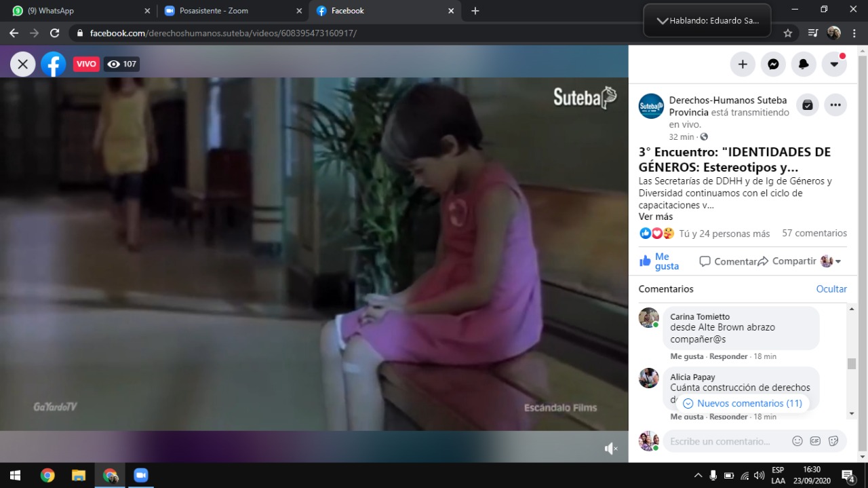Click the comments scrollbar thumb
868x488 pixels.
pyautogui.click(x=852, y=364)
